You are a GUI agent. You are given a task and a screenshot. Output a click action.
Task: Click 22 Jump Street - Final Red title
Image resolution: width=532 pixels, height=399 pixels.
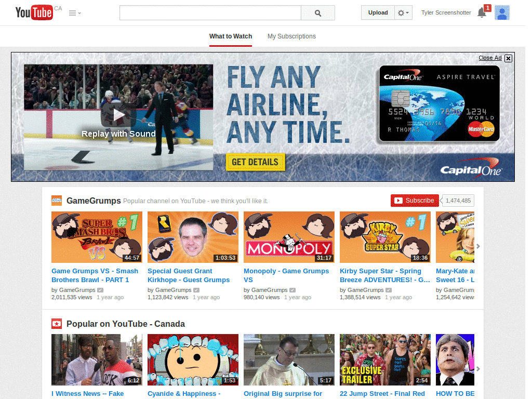pos(382,394)
